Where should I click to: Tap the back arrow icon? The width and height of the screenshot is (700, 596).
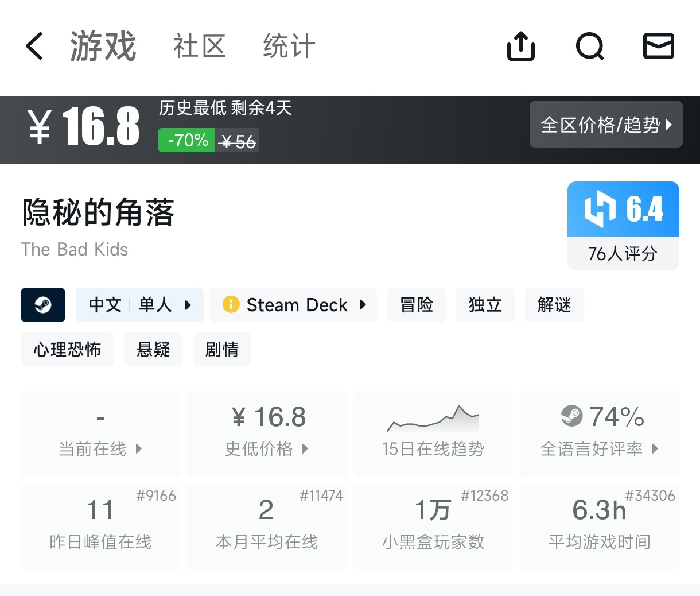pyautogui.click(x=34, y=46)
